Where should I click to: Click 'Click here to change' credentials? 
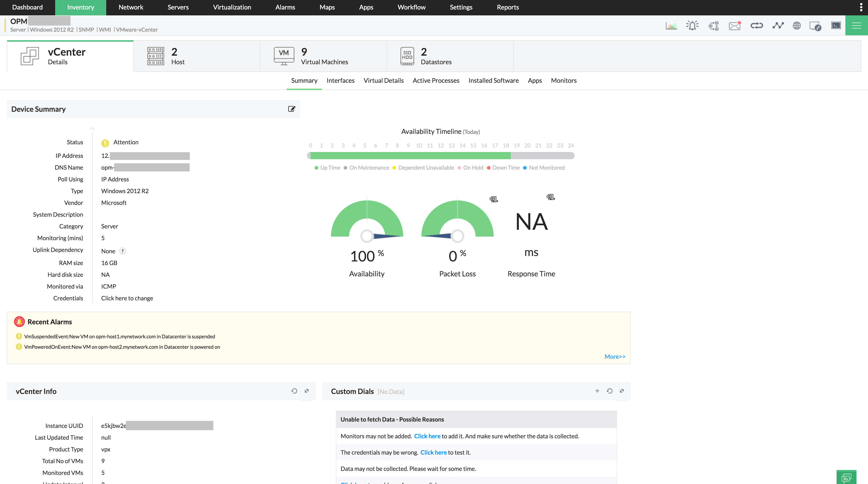(127, 298)
